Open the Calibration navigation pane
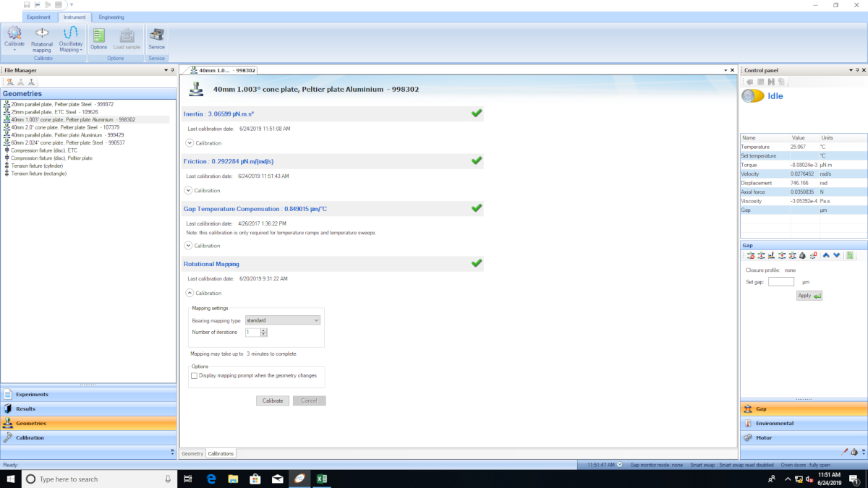The image size is (868, 488). pyautogui.click(x=88, y=437)
